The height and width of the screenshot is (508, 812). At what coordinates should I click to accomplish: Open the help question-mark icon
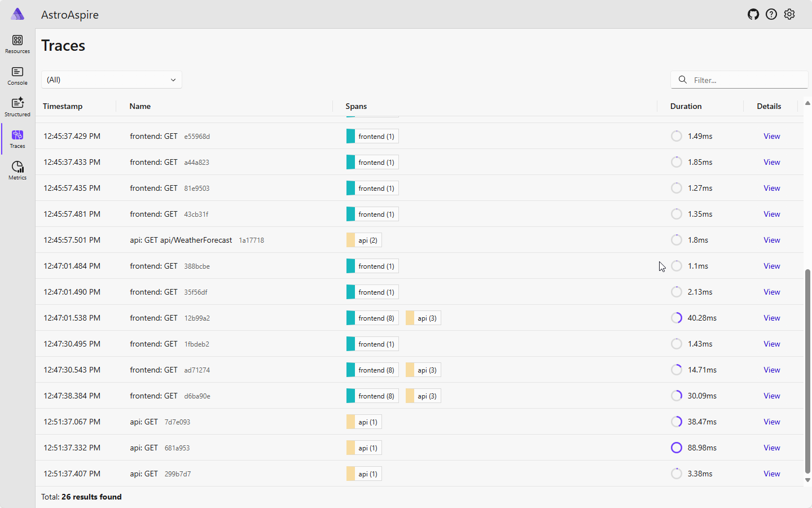[771, 14]
